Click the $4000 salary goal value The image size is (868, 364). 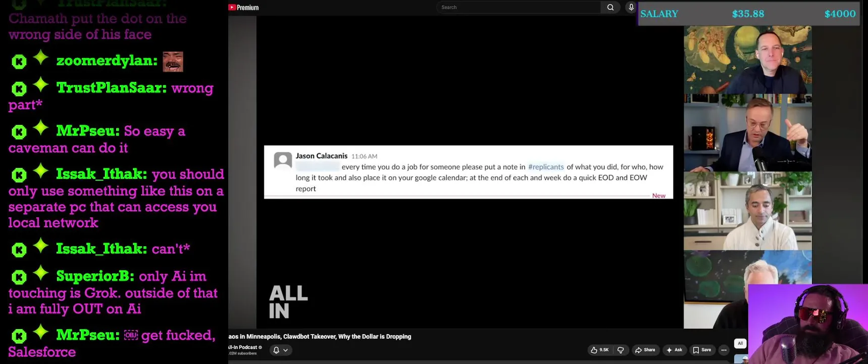coord(840,14)
